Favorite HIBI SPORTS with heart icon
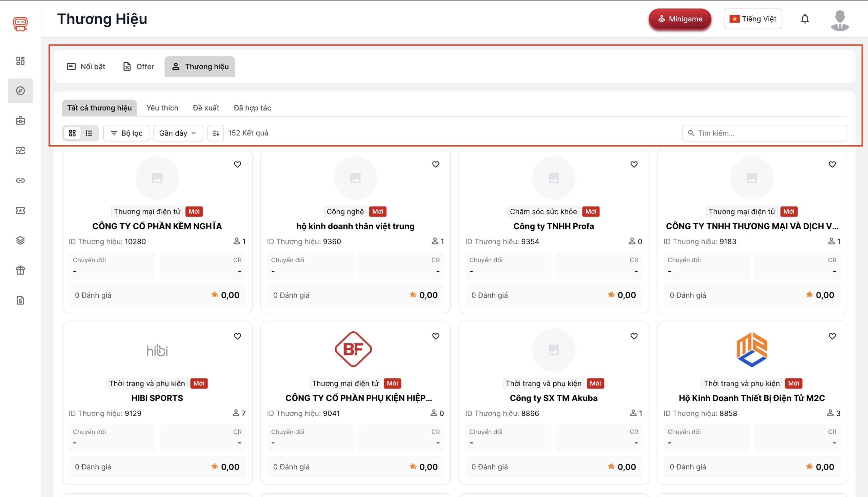This screenshot has height=497, width=868. point(237,336)
